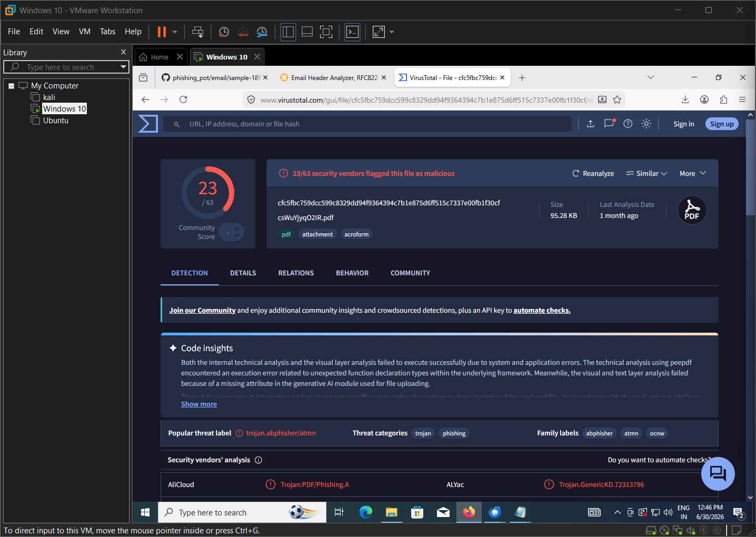The width and height of the screenshot is (756, 537).
Task: Open the Windows Start menu
Action: (145, 512)
